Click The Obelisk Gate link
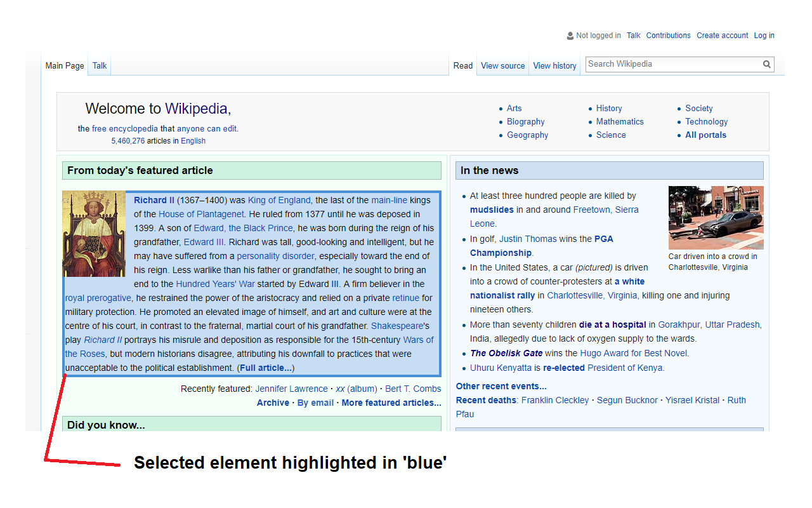The width and height of the screenshot is (812, 508). (506, 353)
